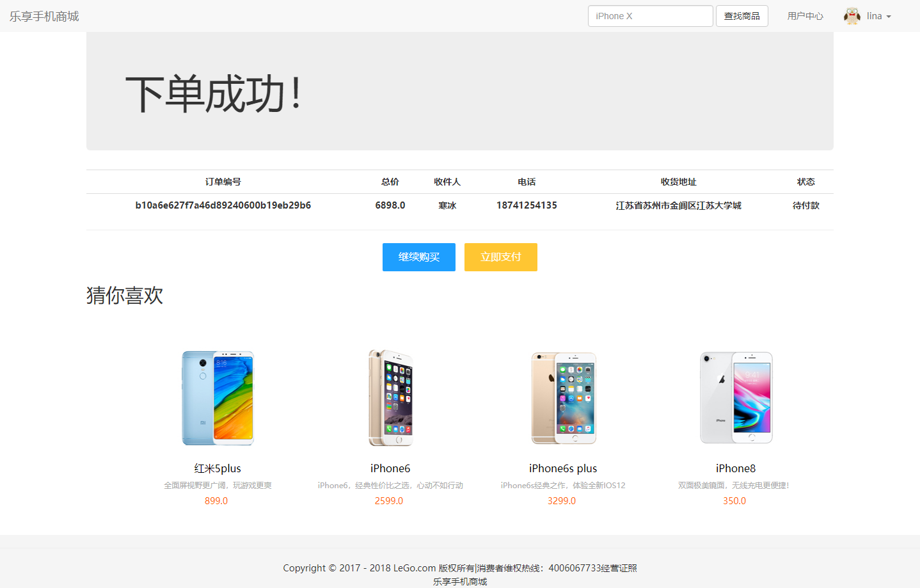The height and width of the screenshot is (588, 920).
Task: Click the 350.0 price under iPhone8
Action: pyautogui.click(x=734, y=501)
